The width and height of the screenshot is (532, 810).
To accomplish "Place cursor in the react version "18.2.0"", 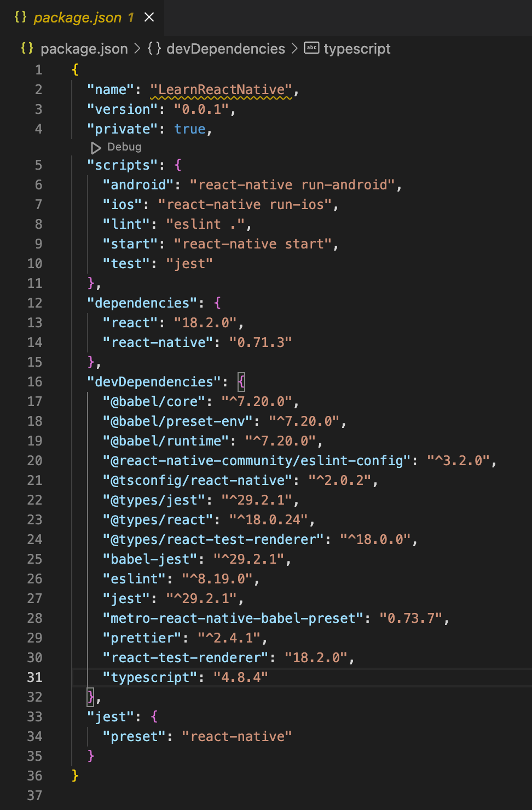I will pyautogui.click(x=206, y=322).
